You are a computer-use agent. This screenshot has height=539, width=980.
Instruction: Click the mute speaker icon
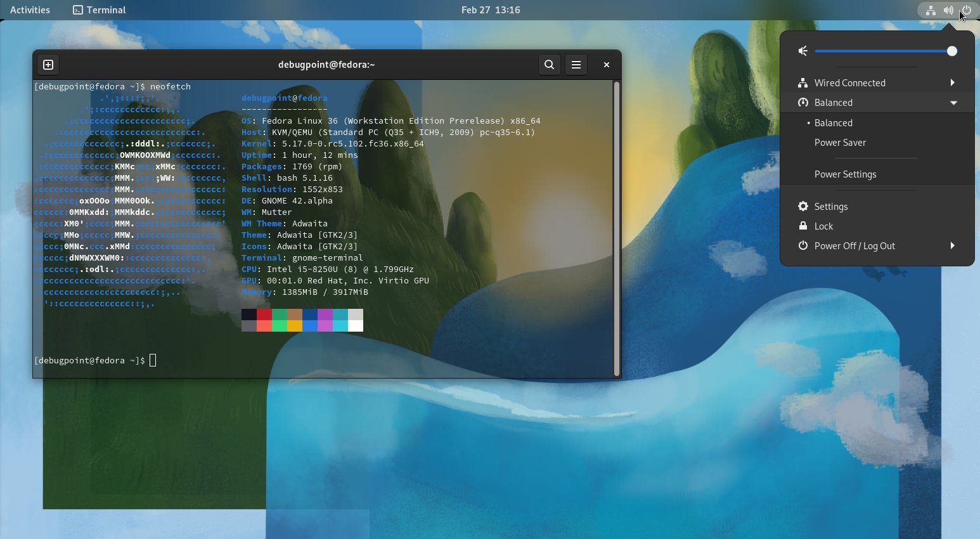[803, 51]
